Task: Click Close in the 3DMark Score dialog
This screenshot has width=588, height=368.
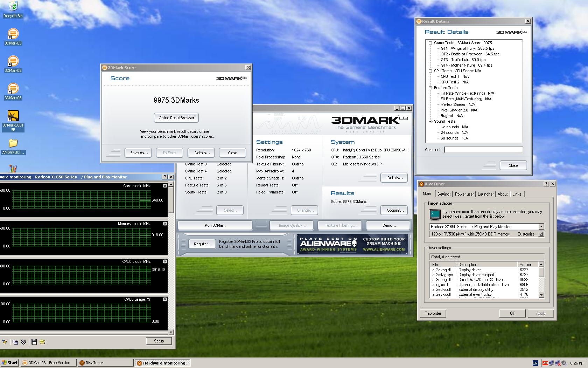Action: 232,153
